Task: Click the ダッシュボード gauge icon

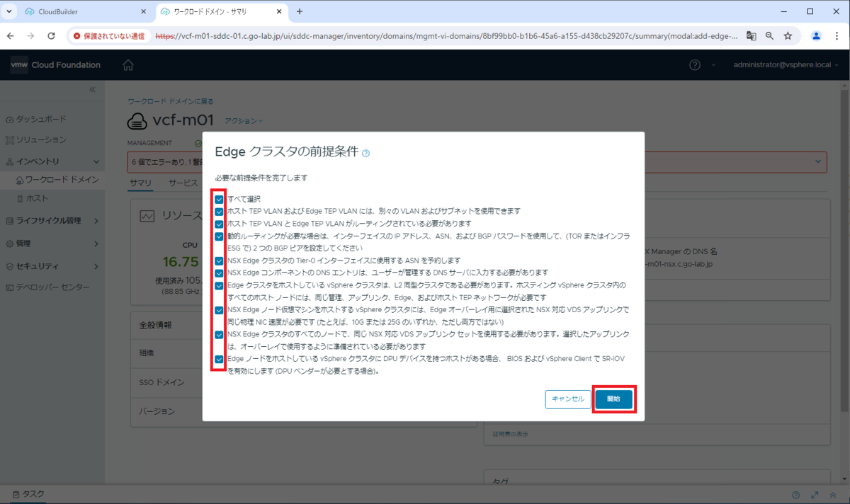Action: coord(10,120)
